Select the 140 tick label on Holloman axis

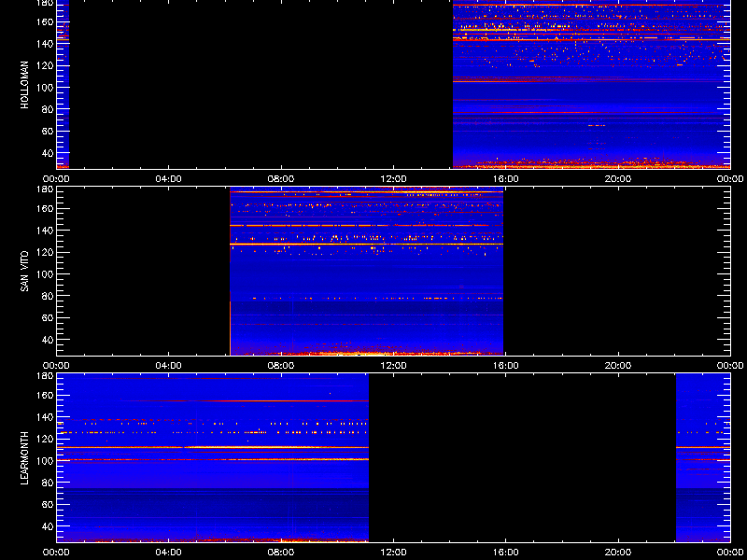46,44
